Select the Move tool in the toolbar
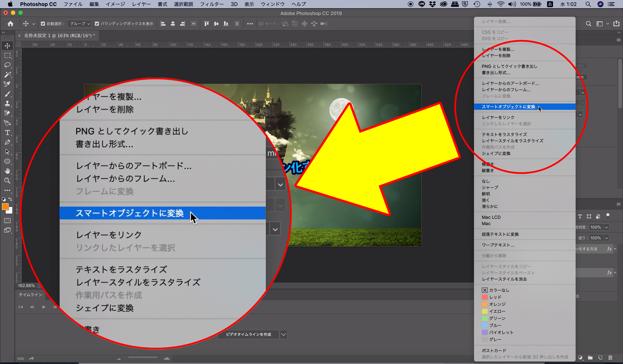Image resolution: width=623 pixels, height=364 pixels. (x=7, y=46)
